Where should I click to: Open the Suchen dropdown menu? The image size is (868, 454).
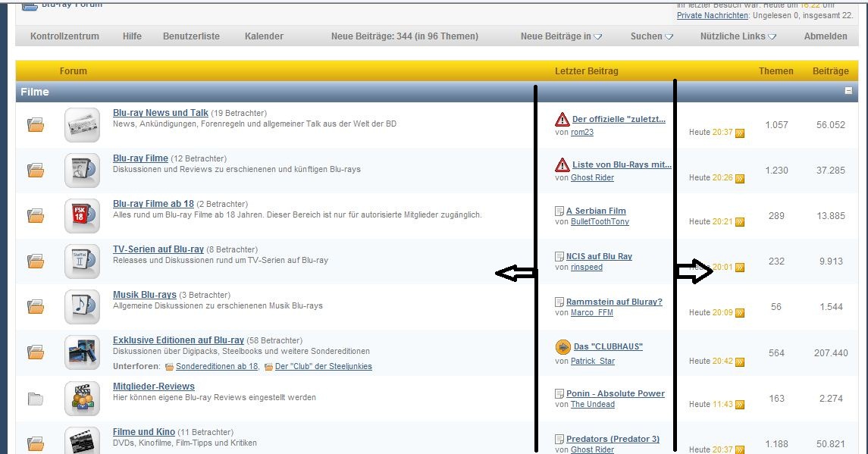click(x=651, y=36)
